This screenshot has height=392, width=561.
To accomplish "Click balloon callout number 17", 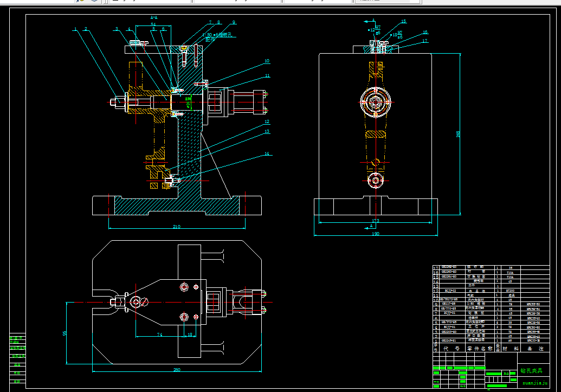I will click(x=425, y=41).
